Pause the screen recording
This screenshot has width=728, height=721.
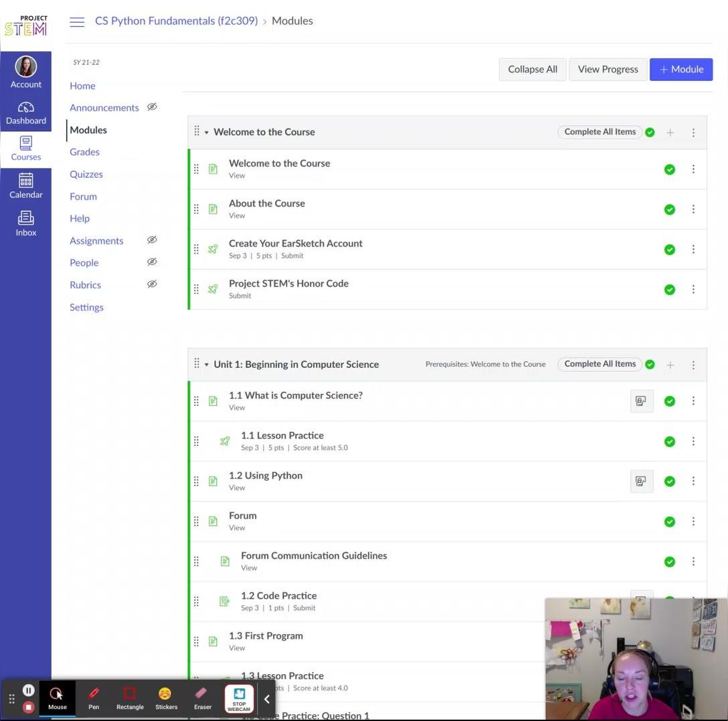(x=29, y=690)
